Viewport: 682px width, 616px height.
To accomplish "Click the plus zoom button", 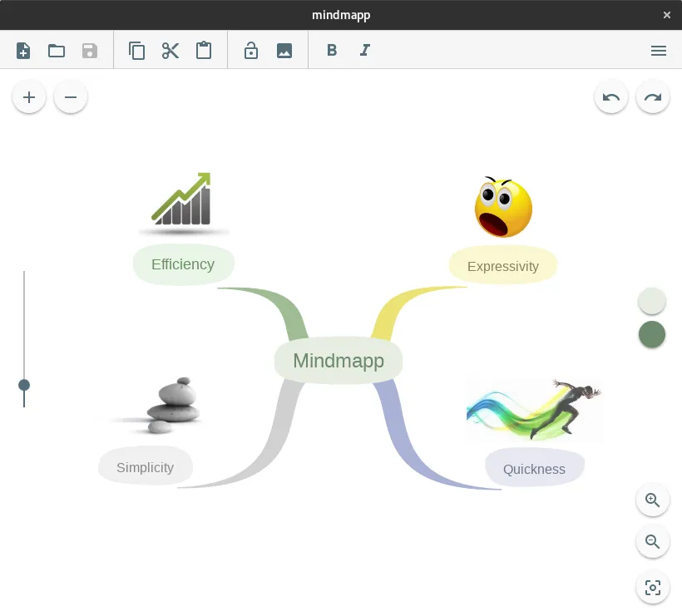I will 29,96.
